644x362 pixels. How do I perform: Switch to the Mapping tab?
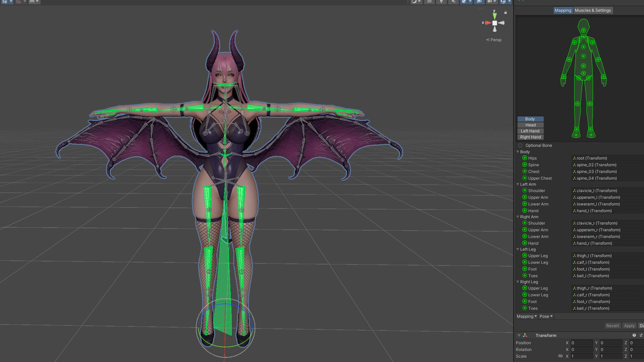pyautogui.click(x=563, y=10)
